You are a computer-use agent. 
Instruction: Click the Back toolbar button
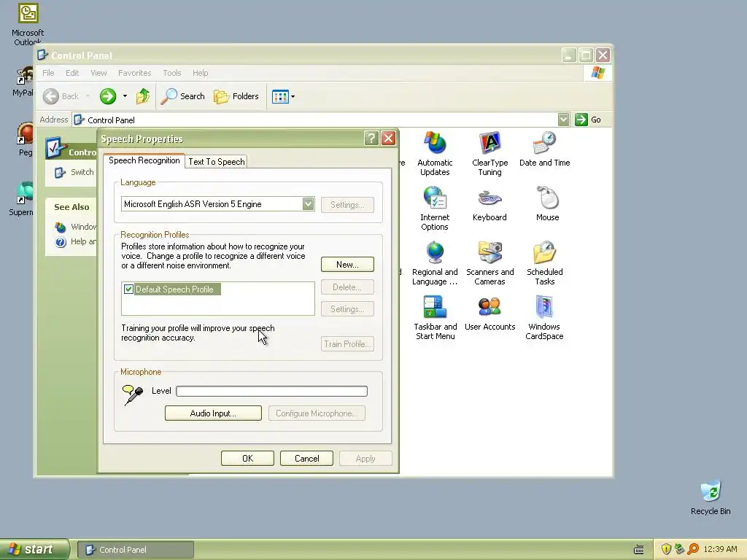61,96
